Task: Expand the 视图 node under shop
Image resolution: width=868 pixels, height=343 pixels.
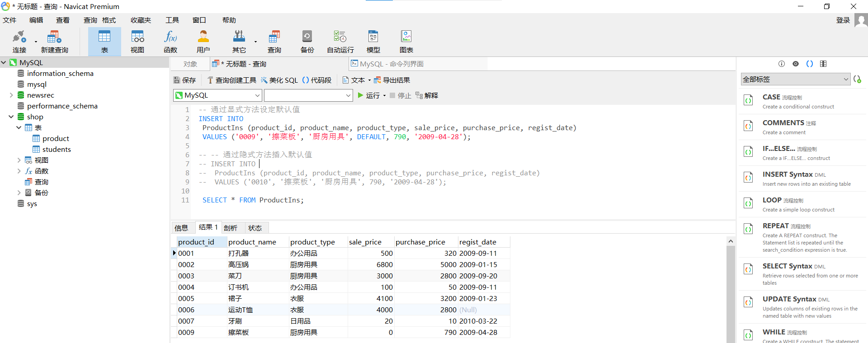Action: 19,160
